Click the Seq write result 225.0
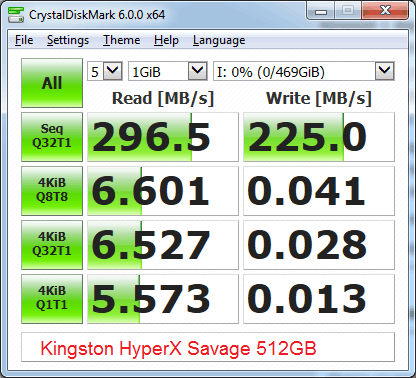This screenshot has height=378, width=416. (319, 137)
